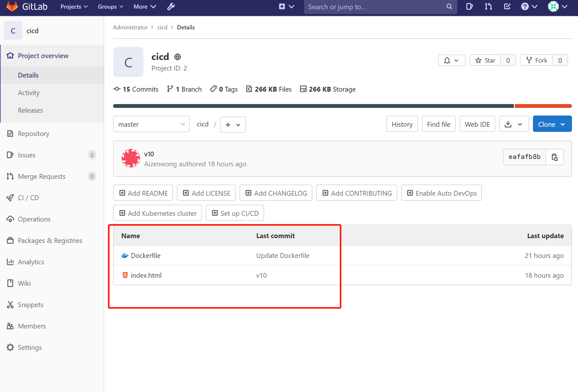Open the Web IDE
Image resolution: width=578 pixels, height=392 pixels.
pos(477,124)
